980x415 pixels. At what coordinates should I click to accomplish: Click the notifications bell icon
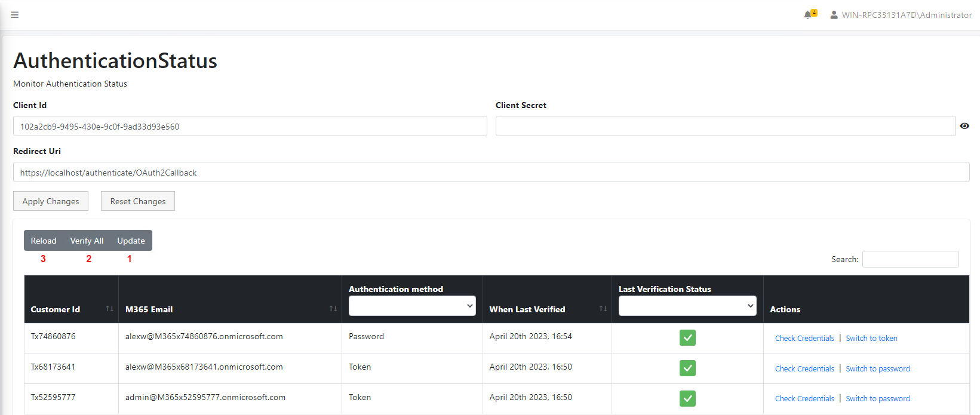[x=807, y=15]
